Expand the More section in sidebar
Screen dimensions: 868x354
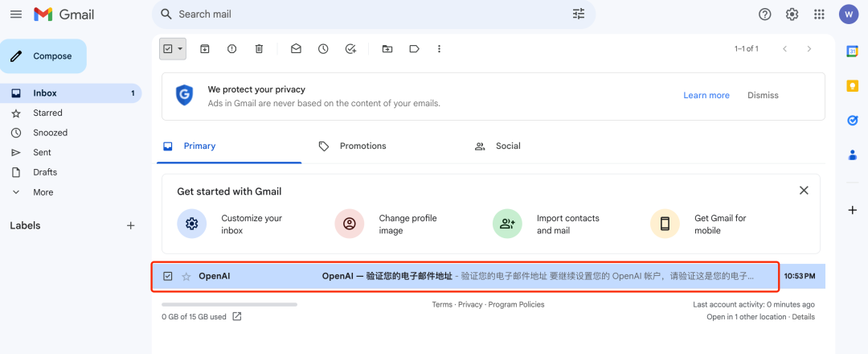43,192
